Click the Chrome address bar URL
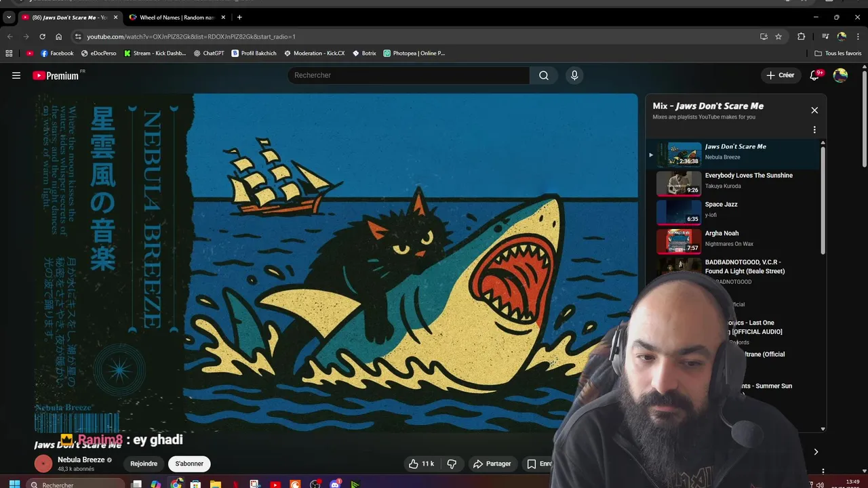868x488 pixels. [191, 37]
